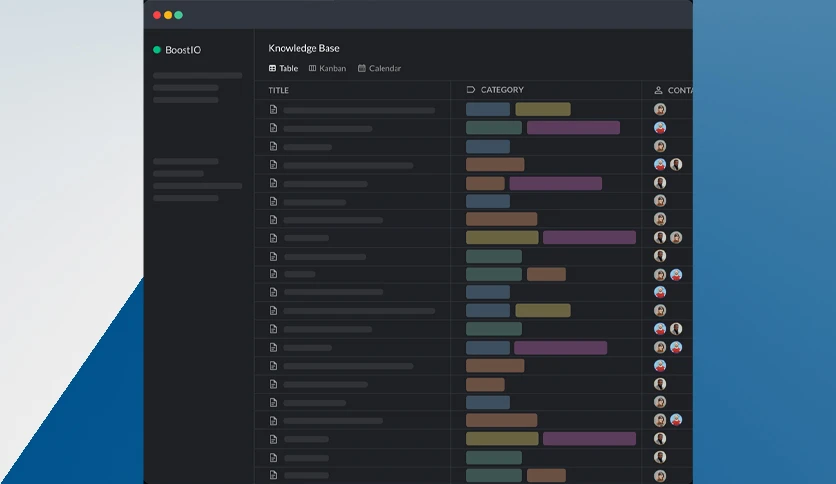
Task: Click the purple category tag in second row
Action: (573, 127)
